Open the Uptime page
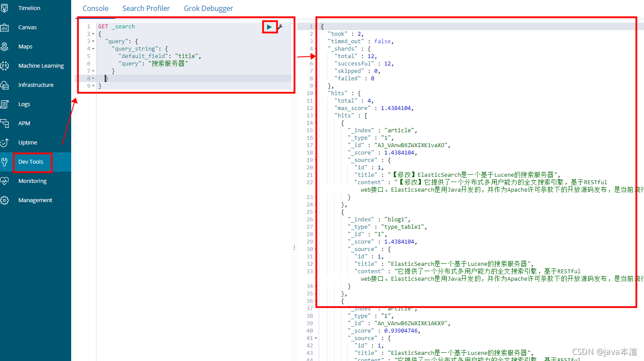 (28, 143)
